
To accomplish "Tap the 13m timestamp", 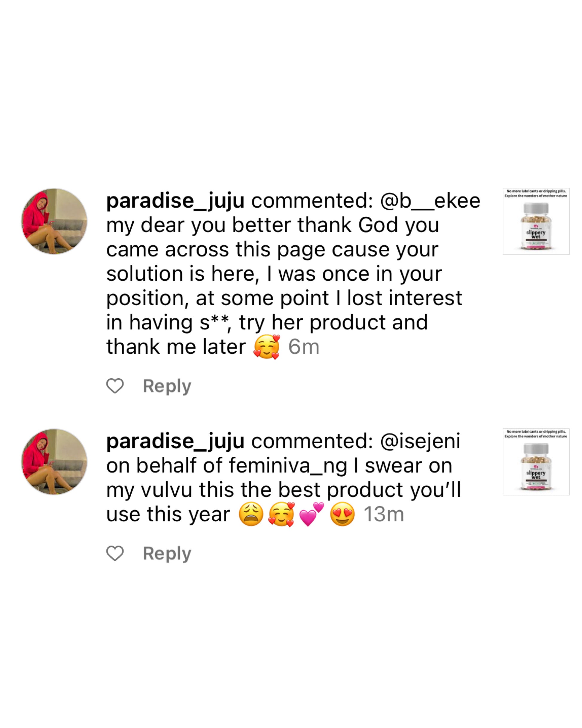I will point(384,514).
